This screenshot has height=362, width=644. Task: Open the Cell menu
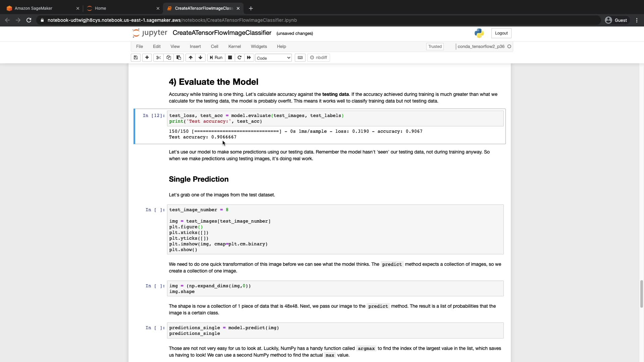(x=214, y=47)
